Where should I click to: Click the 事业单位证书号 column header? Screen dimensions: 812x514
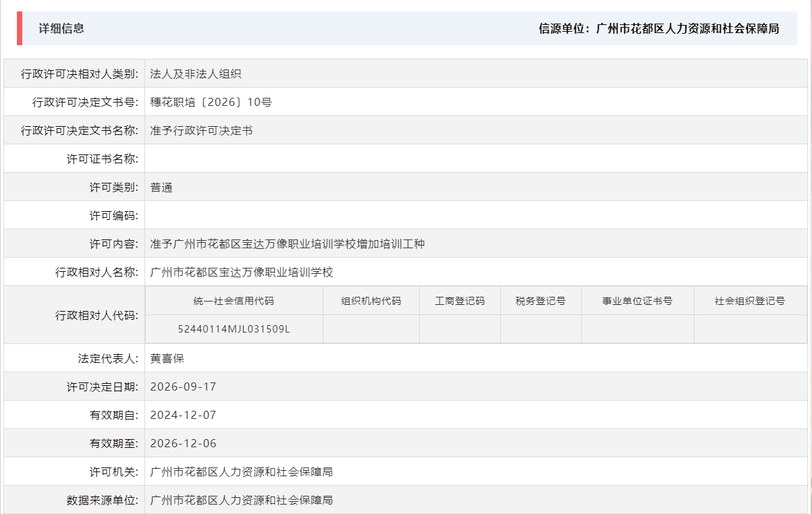[x=638, y=301]
